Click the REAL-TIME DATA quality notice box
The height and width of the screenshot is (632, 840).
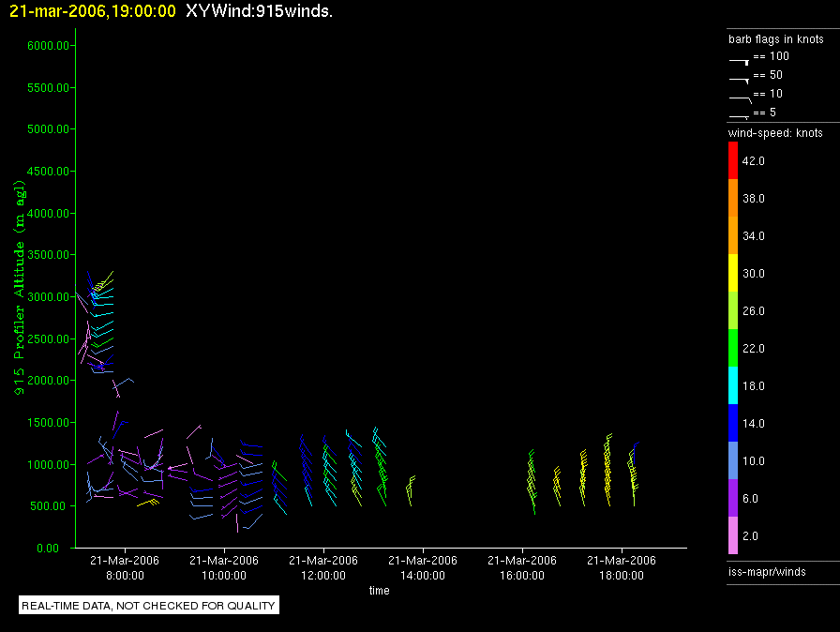pyautogui.click(x=148, y=606)
